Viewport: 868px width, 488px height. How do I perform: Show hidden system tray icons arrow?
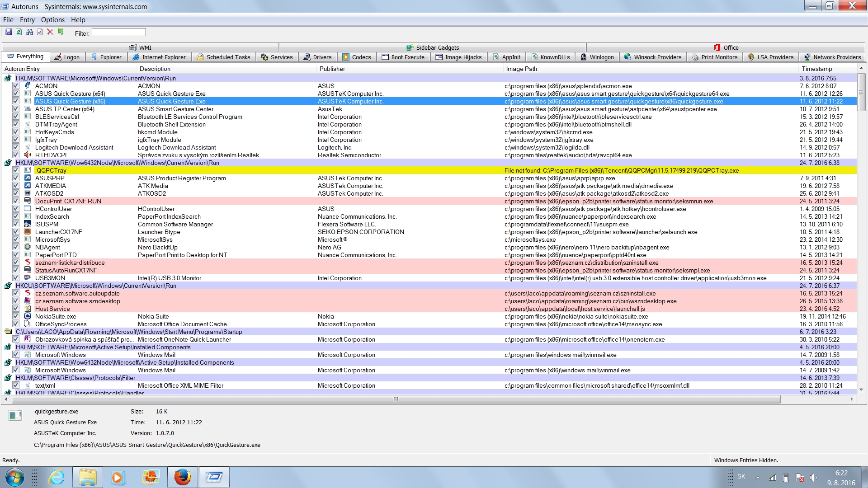(x=758, y=477)
